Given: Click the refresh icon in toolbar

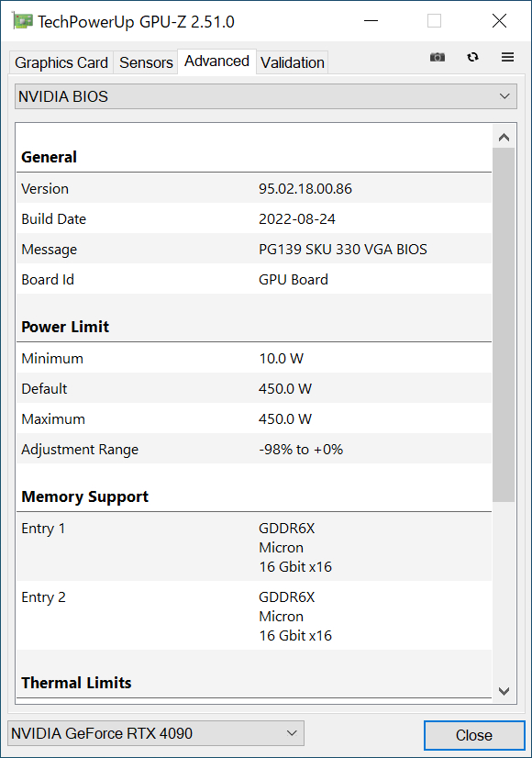Looking at the screenshot, I should (x=472, y=57).
